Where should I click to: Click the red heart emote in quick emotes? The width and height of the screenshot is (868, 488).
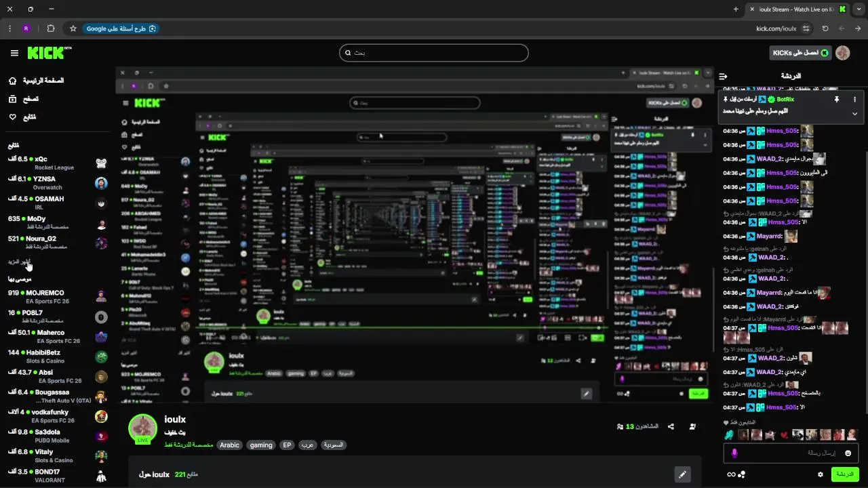pos(784,434)
